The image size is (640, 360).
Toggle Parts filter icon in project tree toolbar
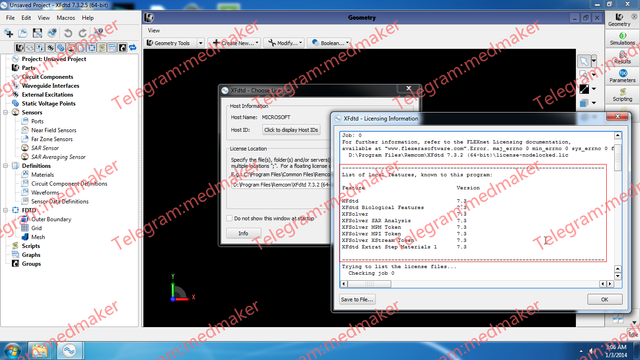pos(19,48)
